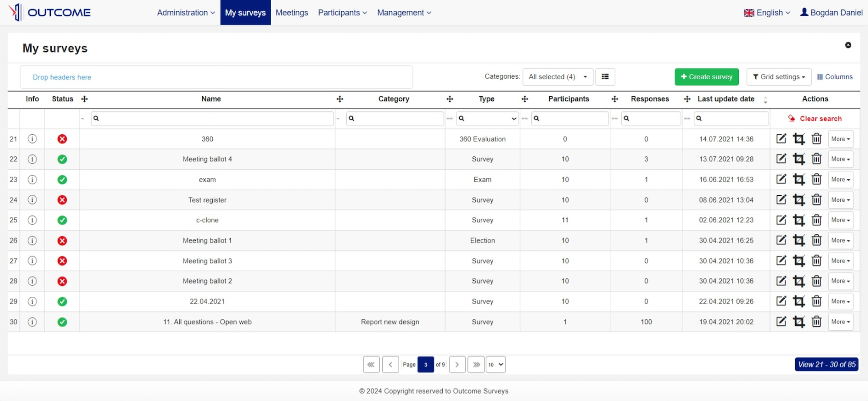Viewport: 868px width, 401px height.
Task: Click crop icon for Meeting ballot 1
Action: tap(799, 240)
